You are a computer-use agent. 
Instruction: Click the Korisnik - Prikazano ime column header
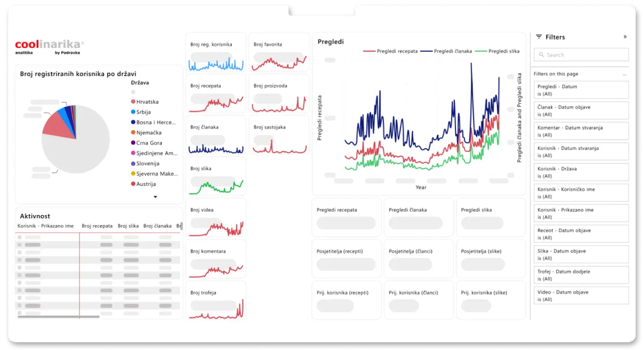tap(46, 226)
